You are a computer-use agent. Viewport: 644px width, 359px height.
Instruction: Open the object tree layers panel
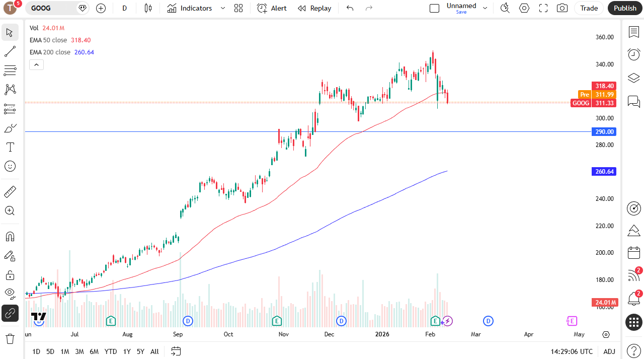pyautogui.click(x=634, y=78)
